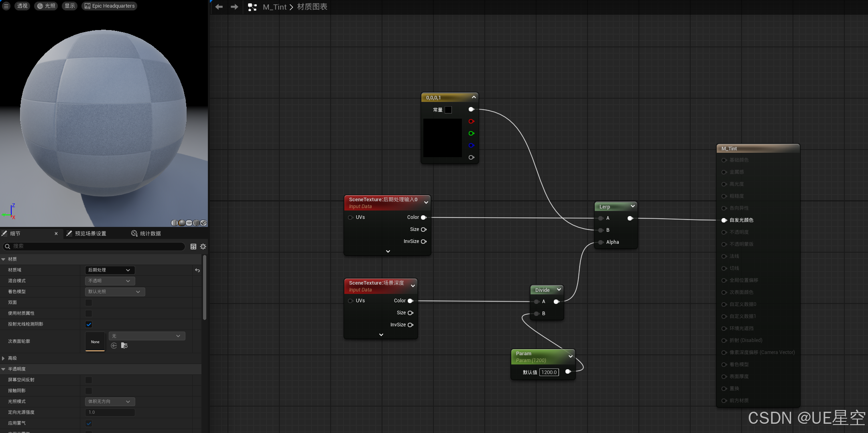This screenshot has width=868, height=433.
Task: Enable 接触阴影 checkbox
Action: 89,391
